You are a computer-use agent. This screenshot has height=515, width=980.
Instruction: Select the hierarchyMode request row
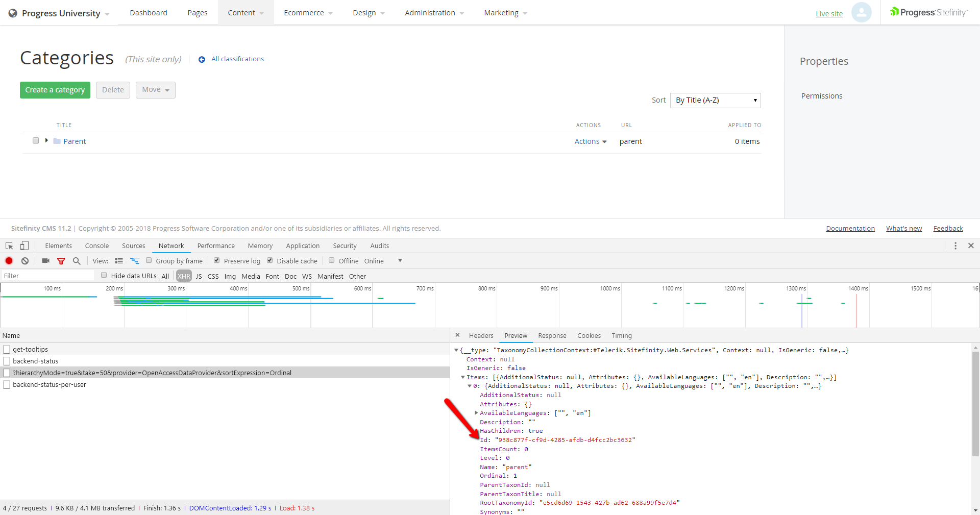pyautogui.click(x=225, y=373)
